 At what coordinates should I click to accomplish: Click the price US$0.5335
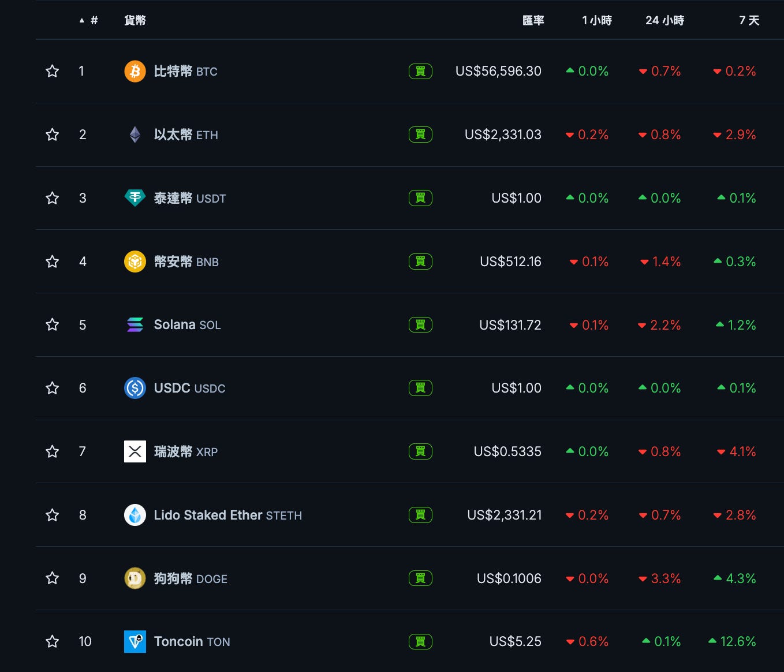coord(508,451)
